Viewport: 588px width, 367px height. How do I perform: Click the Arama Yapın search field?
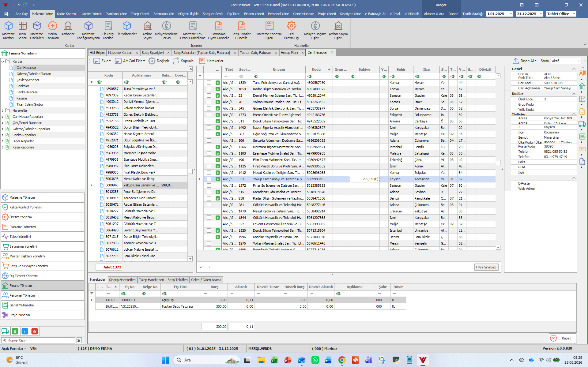[39, 340]
